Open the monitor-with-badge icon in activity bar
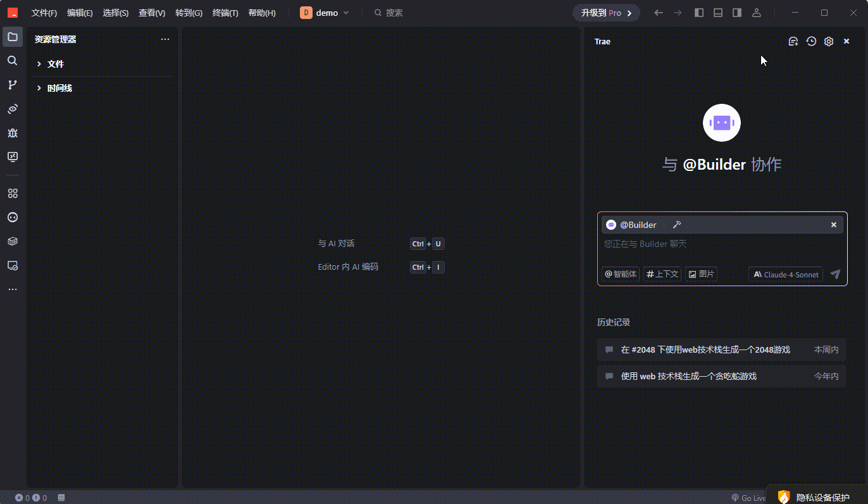The height and width of the screenshot is (504, 868). coord(13,265)
